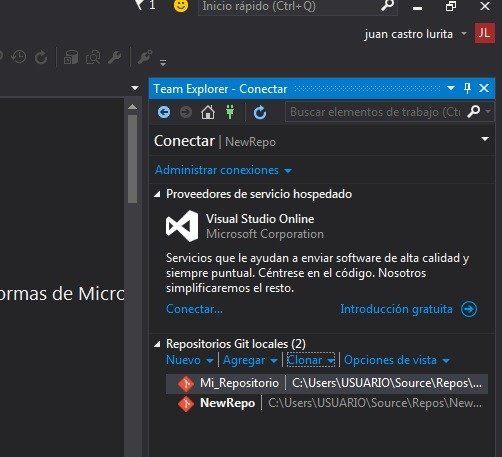Click the green plug connect icon
Viewport: 502px width, 457px height.
pos(230,112)
